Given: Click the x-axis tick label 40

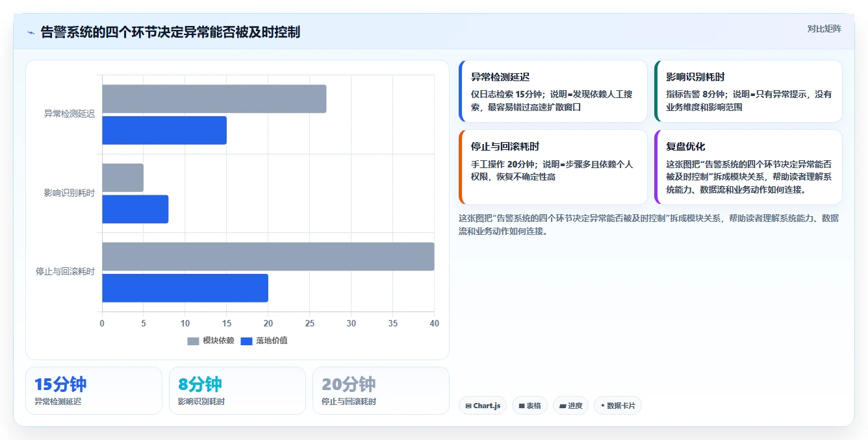Looking at the screenshot, I should click(x=435, y=323).
